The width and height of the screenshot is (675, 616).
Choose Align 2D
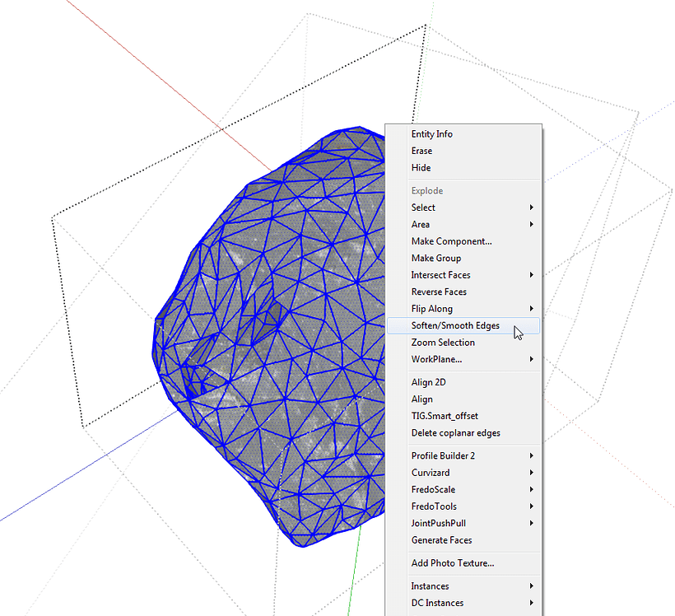[428, 382]
